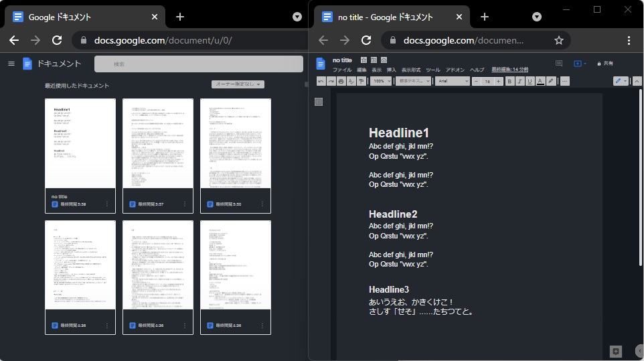Open more options for the 'no title' card
The width and height of the screenshot is (644, 361).
(x=107, y=204)
